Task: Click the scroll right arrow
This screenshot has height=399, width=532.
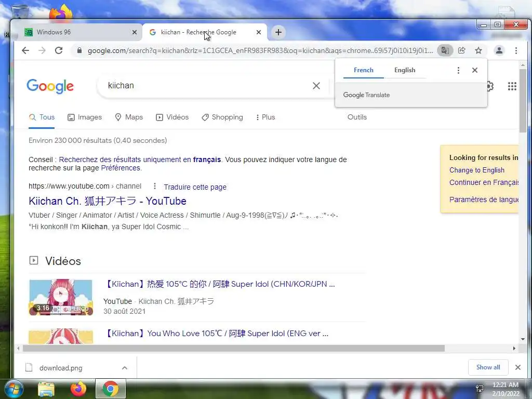Action: pos(514,348)
